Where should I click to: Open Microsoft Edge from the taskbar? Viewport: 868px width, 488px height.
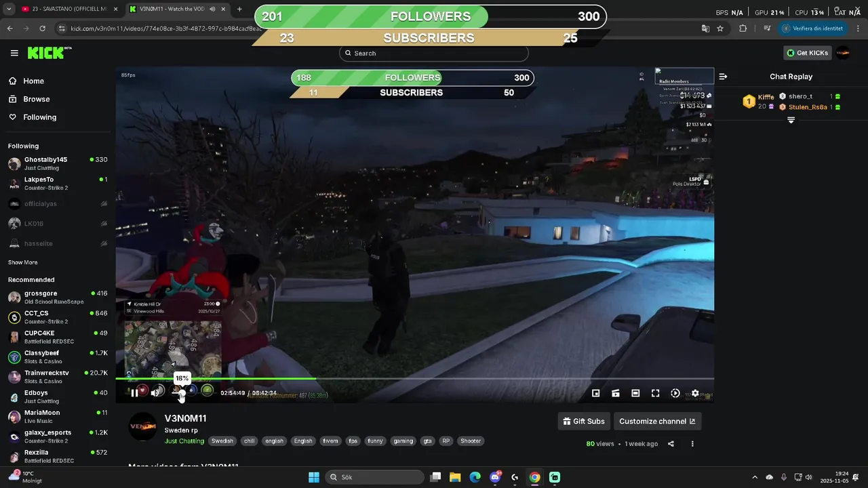(475, 477)
